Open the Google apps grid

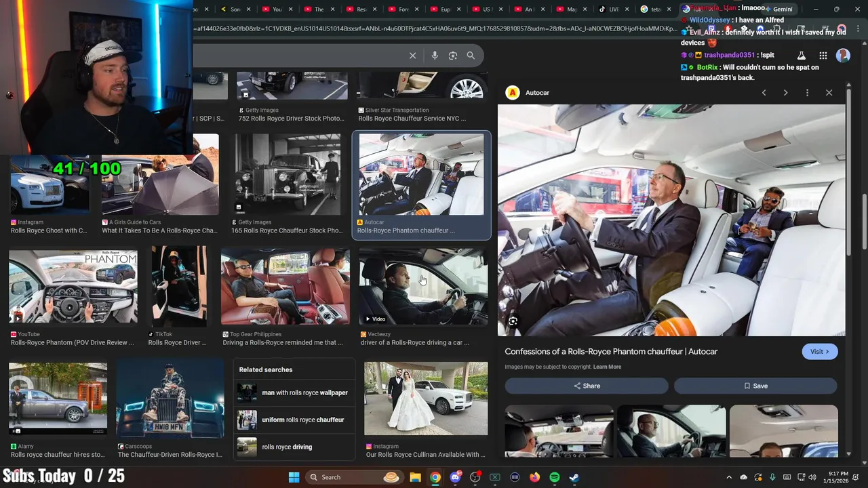point(823,56)
